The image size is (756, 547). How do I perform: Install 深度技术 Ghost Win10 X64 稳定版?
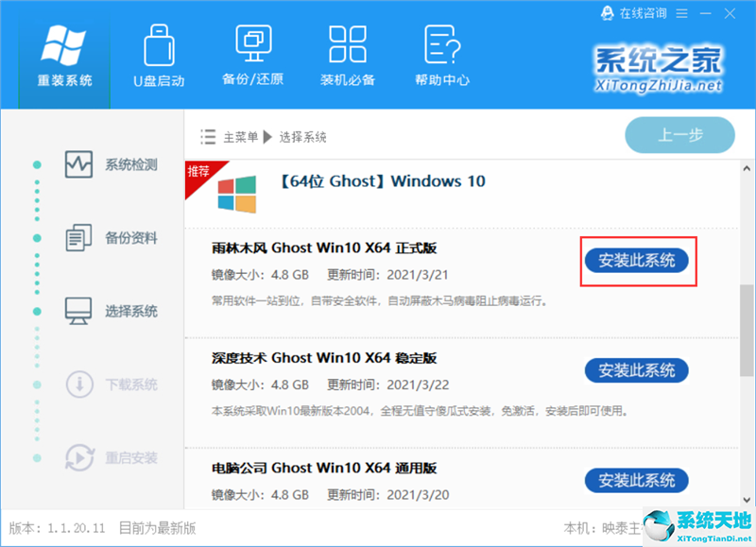[636, 371]
